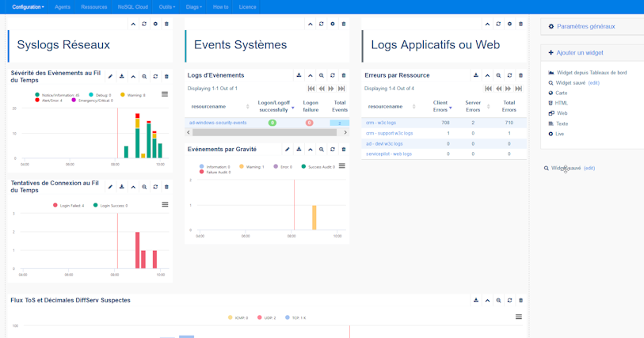Edit the Sévérité des Evènements widget
Viewport: 644px width, 338px height.
(x=110, y=77)
